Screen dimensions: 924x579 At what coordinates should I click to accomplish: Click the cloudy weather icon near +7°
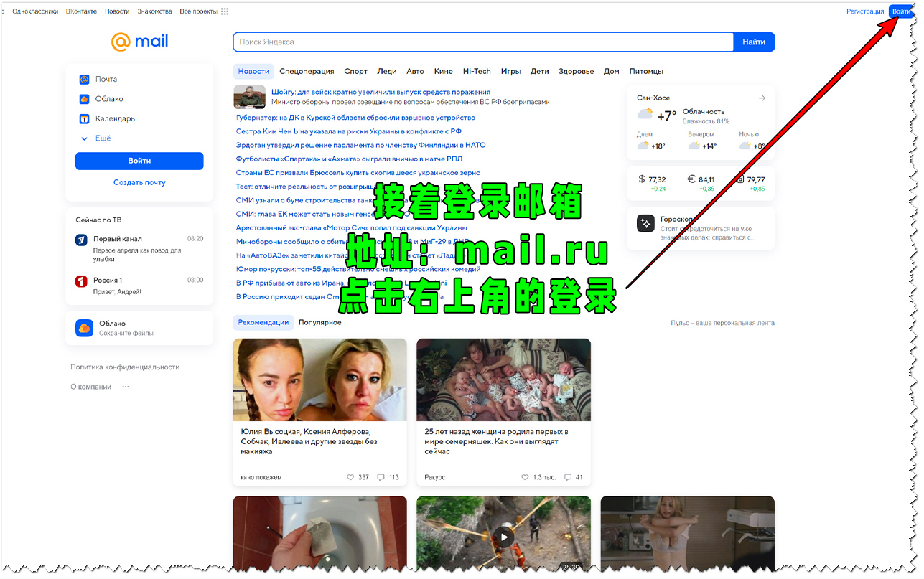(x=645, y=114)
